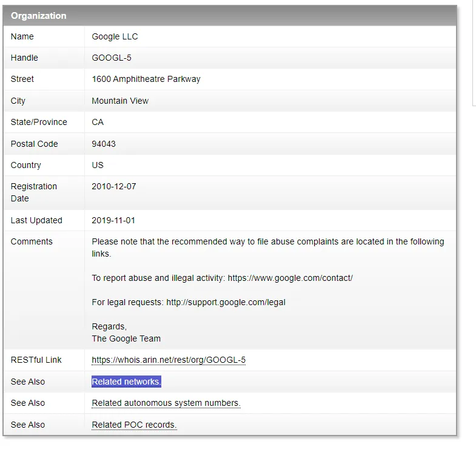Click the Mountain View city value

[x=120, y=101]
